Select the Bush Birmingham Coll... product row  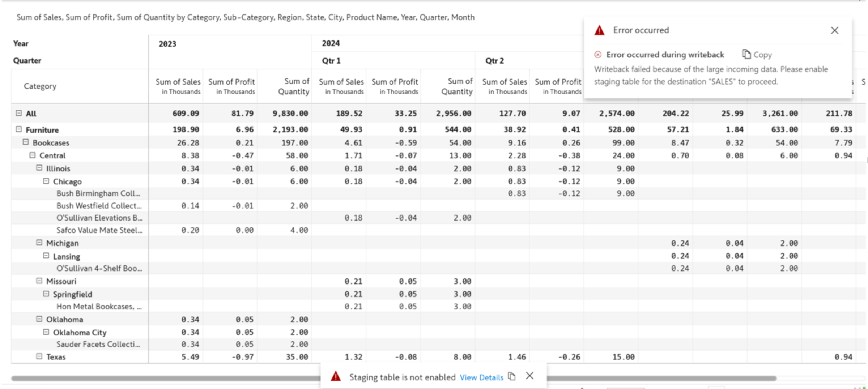click(98, 193)
